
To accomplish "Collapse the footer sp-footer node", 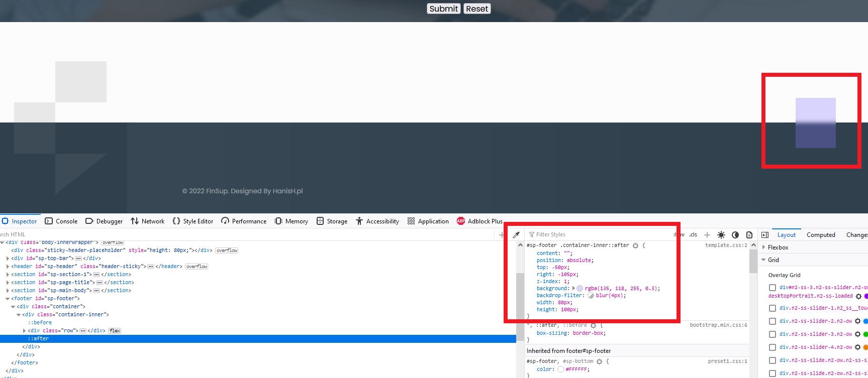I will [8, 299].
